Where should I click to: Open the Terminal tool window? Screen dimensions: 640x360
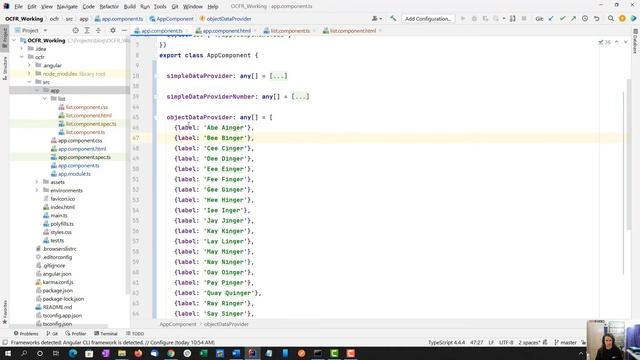[x=106, y=333]
